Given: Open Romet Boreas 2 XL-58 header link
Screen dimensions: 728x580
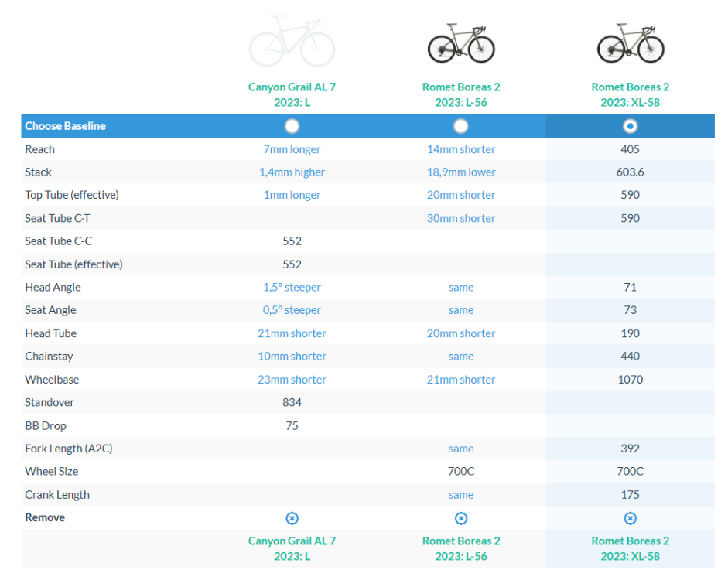Looking at the screenshot, I should tap(631, 94).
